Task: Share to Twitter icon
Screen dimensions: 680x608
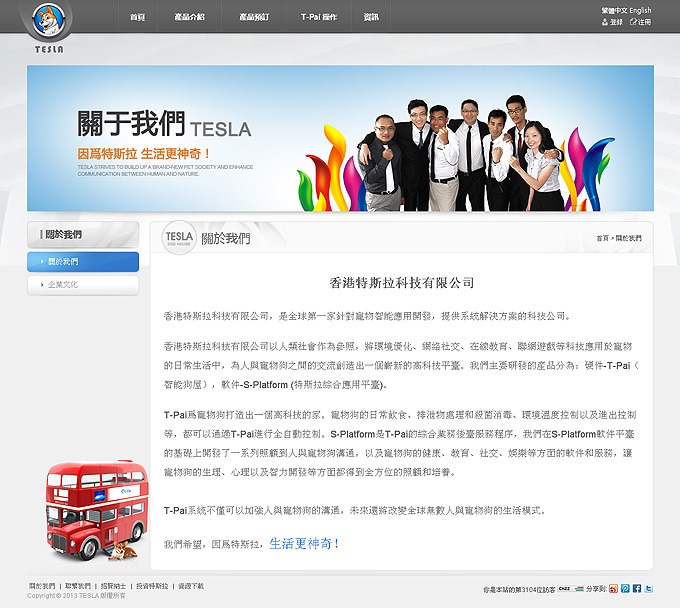Action: coord(648,588)
